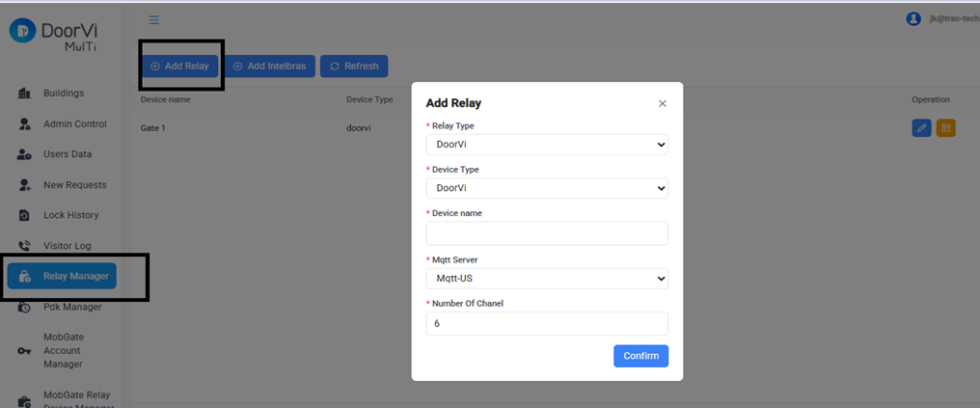Go to Admin Control page

coord(75,123)
